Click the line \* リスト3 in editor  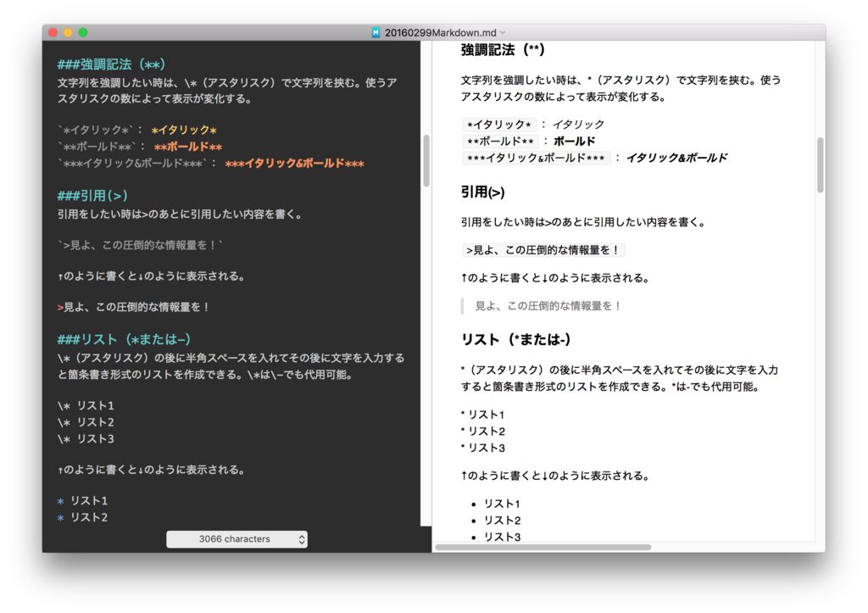point(86,438)
